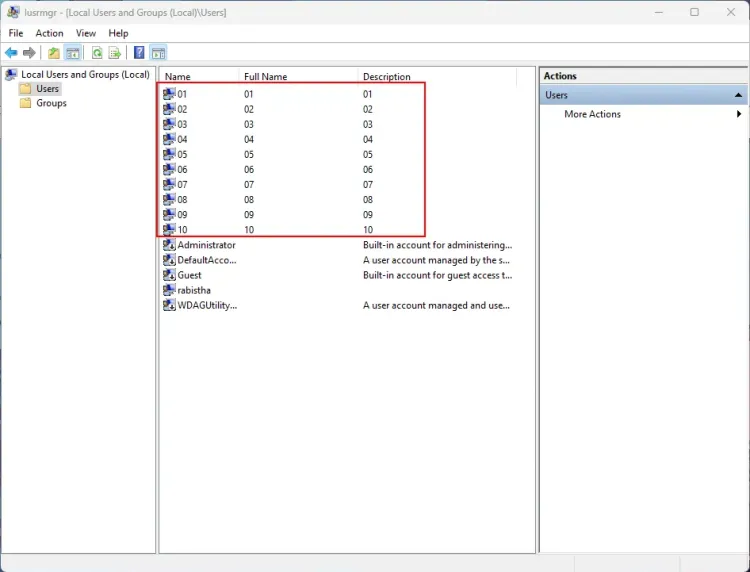Click the Refresh toolbar icon
This screenshot has height=572, width=750.
pos(97,53)
